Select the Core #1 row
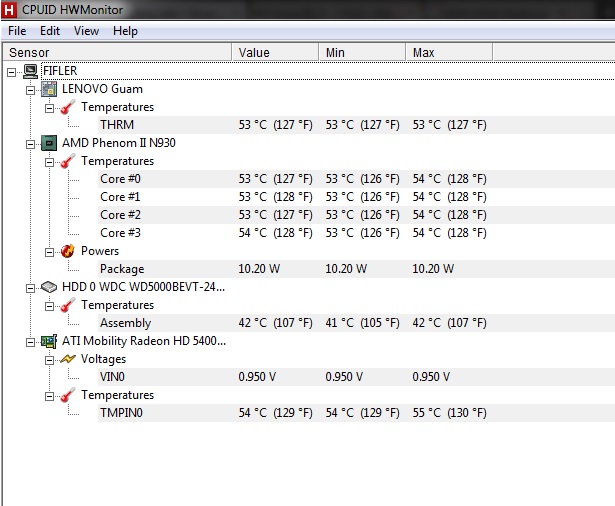 point(356,197)
